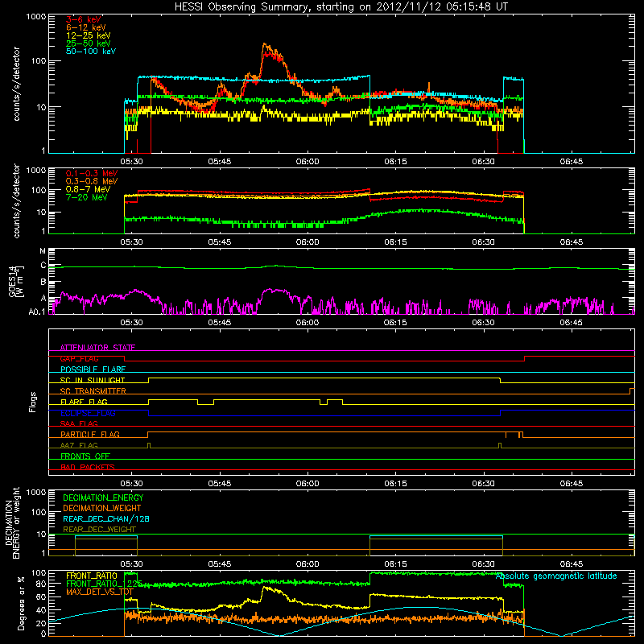Click the 0.8-7 MeV legend entry

[x=88, y=190]
